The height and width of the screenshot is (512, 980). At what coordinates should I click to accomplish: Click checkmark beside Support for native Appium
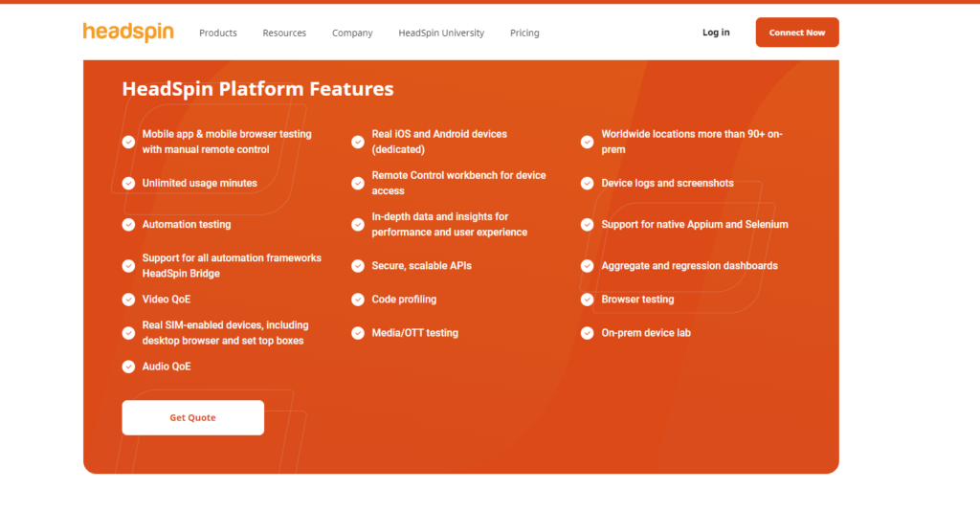click(x=587, y=225)
